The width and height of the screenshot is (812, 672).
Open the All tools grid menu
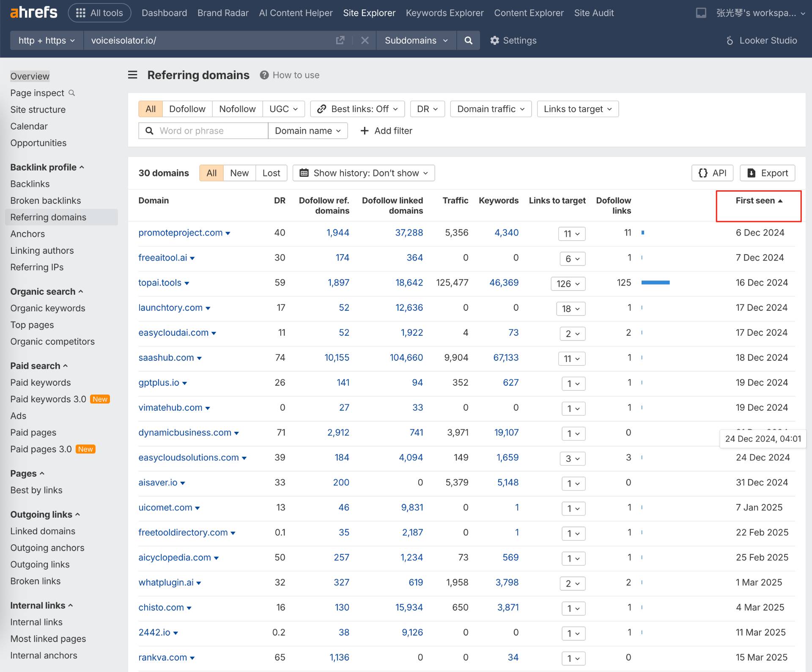[99, 13]
